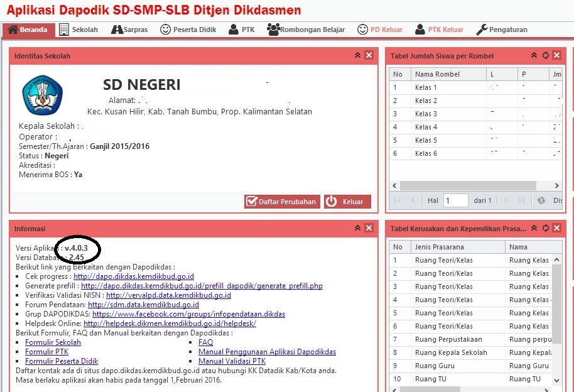Sort by the P column header
The image size is (574, 392).
[534, 74]
